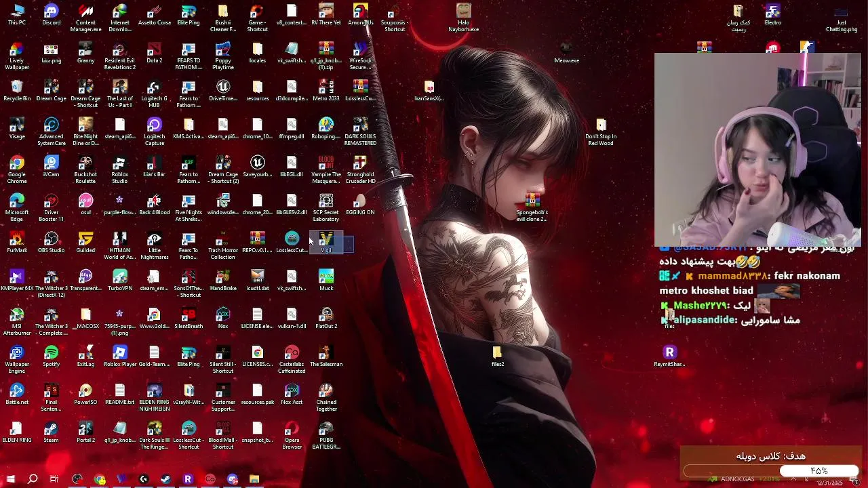The height and width of the screenshot is (488, 868).
Task: Select the Back 4 Blood icon
Action: tap(155, 205)
